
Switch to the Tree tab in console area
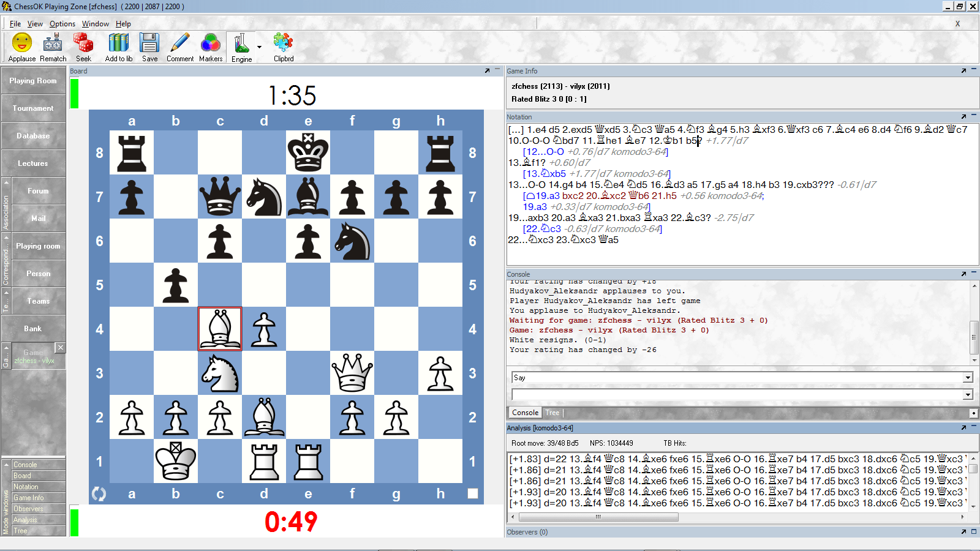tap(552, 412)
